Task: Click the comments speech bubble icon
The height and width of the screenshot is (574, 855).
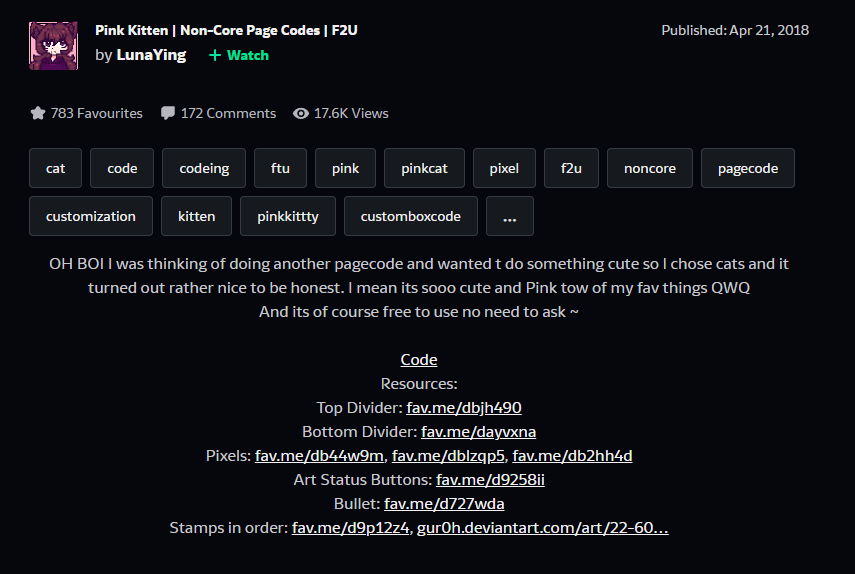Action: pyautogui.click(x=168, y=113)
